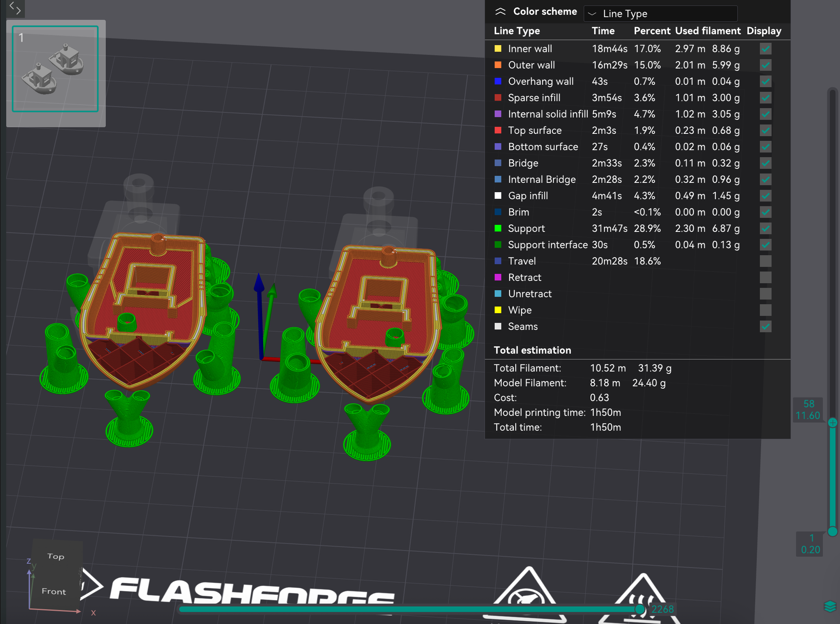Viewport: 840px width, 624px height.
Task: Toggle Gap infill display checkbox
Action: [765, 196]
